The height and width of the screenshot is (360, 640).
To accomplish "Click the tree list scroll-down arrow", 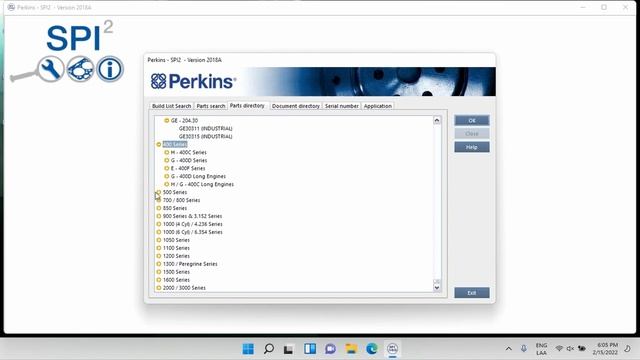I will pos(437,288).
